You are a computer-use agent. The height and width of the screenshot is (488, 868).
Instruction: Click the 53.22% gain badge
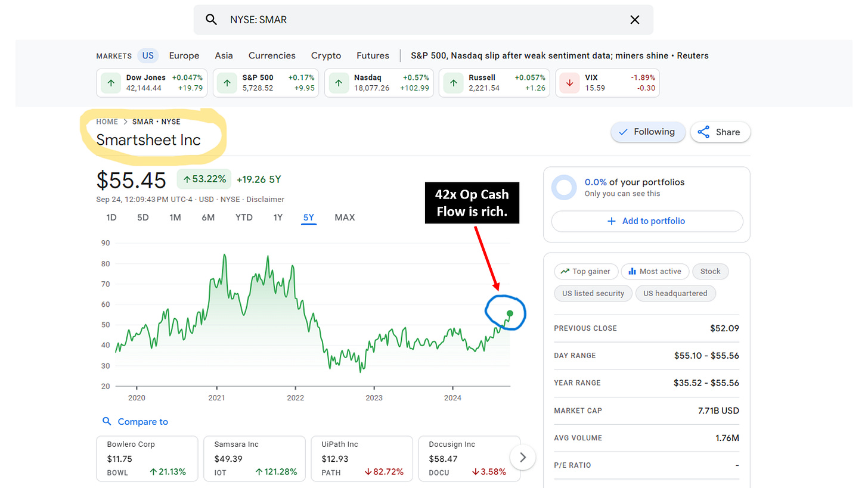click(x=204, y=179)
